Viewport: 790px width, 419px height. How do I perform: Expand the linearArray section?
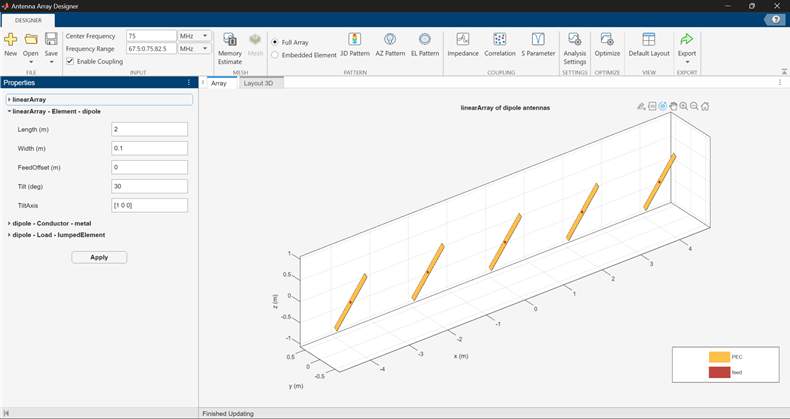coord(9,100)
